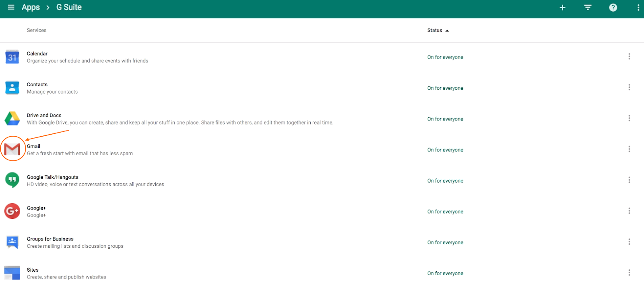Open Groups for Business row three-dot menu

pyautogui.click(x=629, y=242)
